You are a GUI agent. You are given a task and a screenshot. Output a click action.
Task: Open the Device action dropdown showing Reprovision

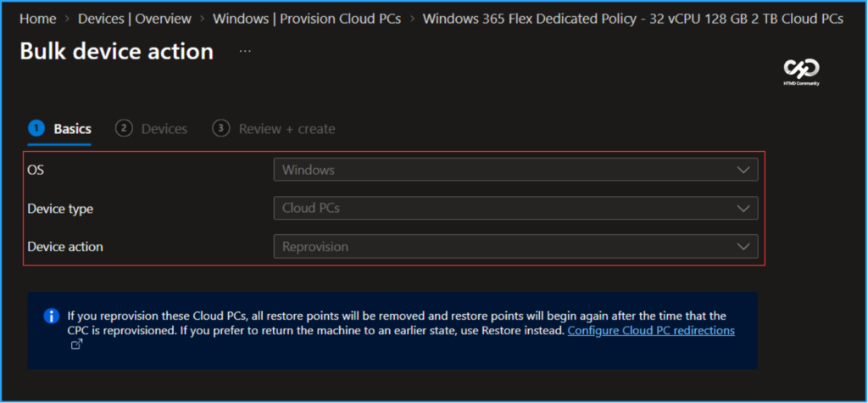click(515, 247)
